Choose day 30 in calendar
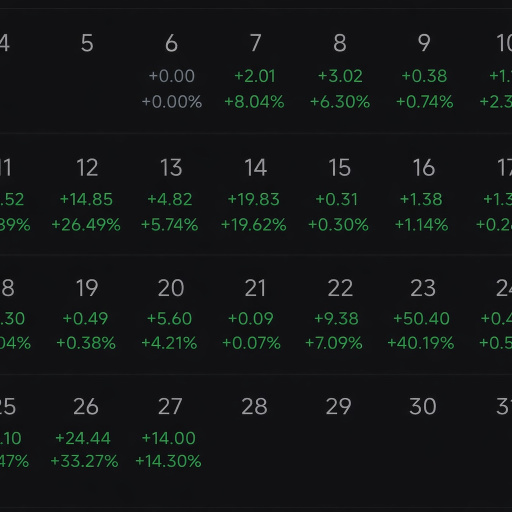Viewport: 512px width, 512px height. pyautogui.click(x=424, y=433)
